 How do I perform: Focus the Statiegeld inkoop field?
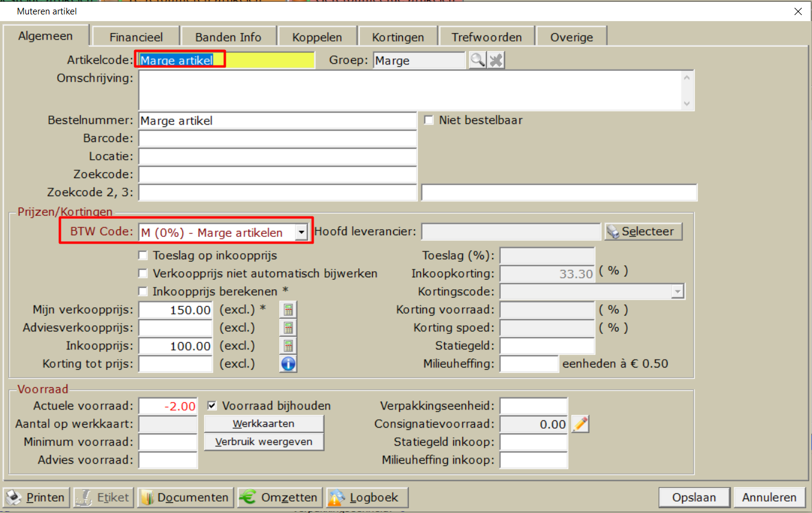(x=533, y=442)
